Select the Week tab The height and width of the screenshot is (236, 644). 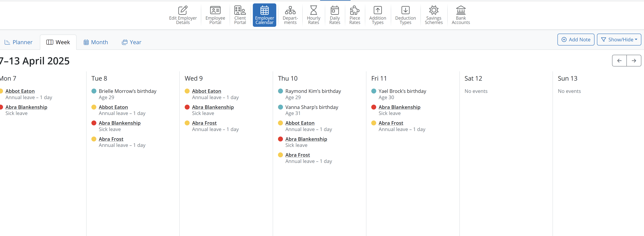58,42
